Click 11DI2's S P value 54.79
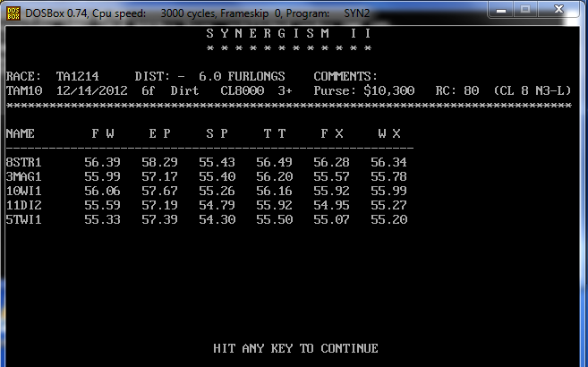Viewport: 588px width, 367px height. (x=217, y=205)
